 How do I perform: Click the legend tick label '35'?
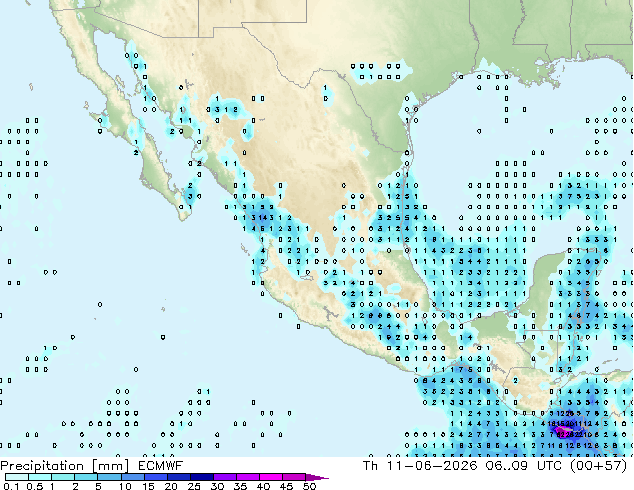(240, 486)
